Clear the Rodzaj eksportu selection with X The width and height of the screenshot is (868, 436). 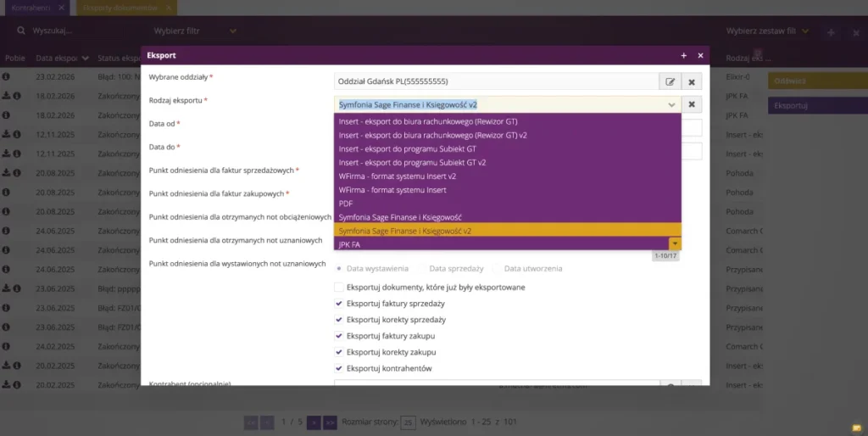point(692,104)
